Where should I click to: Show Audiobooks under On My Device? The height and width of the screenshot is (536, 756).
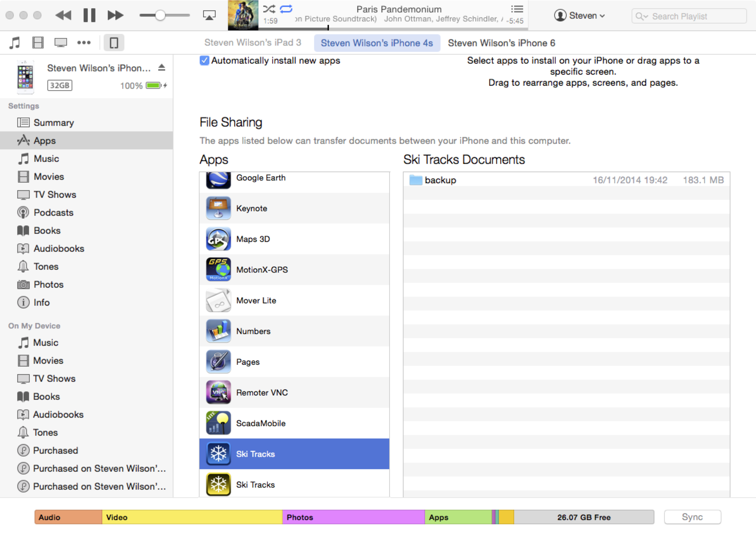[x=86, y=414]
